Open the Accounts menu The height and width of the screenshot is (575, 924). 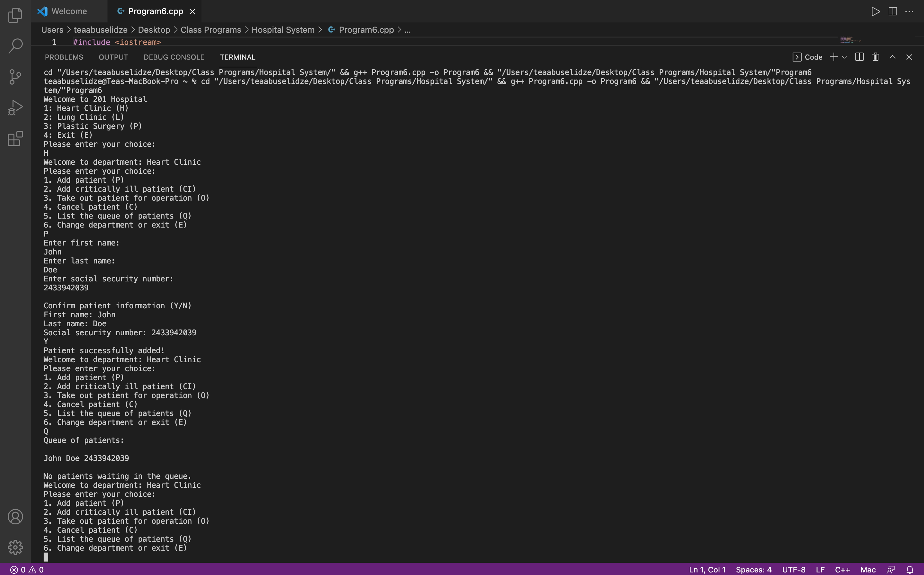(15, 516)
